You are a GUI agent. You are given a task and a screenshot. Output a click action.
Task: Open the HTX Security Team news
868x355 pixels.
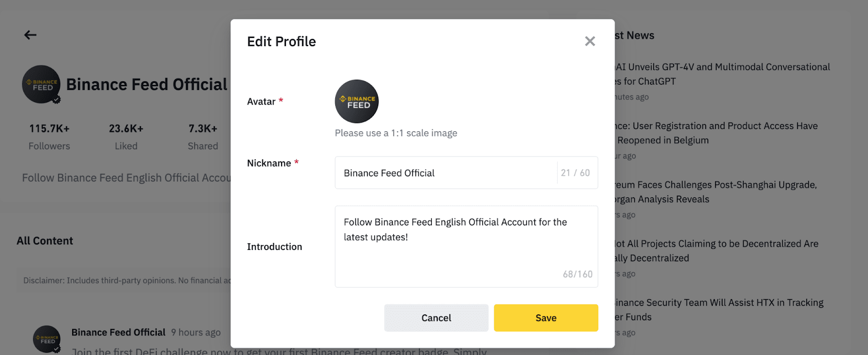[x=719, y=310]
